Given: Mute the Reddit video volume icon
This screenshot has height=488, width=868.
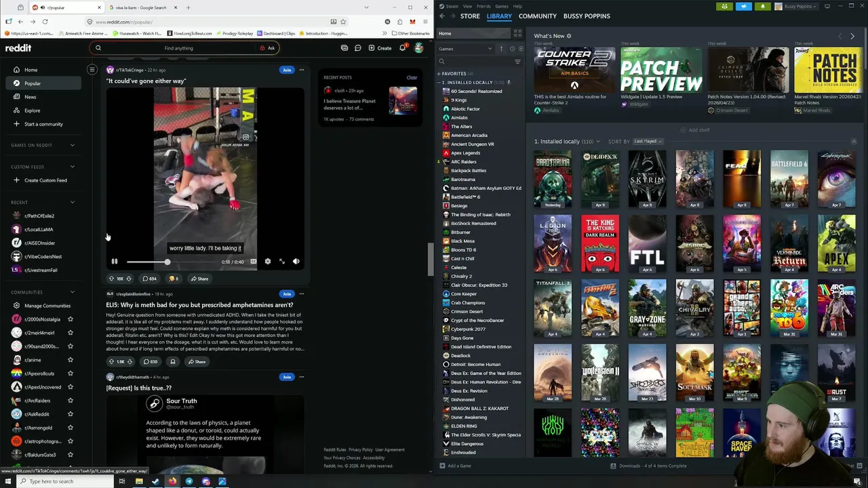Looking at the screenshot, I should click(296, 262).
